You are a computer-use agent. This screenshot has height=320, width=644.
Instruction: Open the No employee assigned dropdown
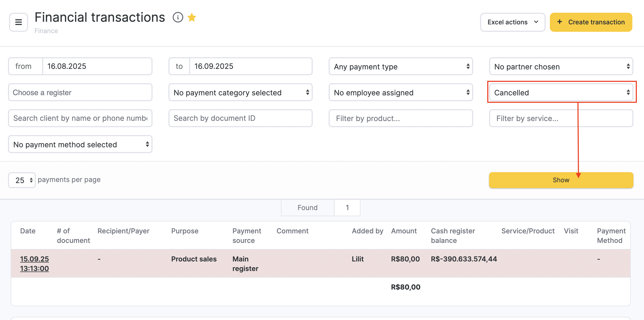point(401,92)
